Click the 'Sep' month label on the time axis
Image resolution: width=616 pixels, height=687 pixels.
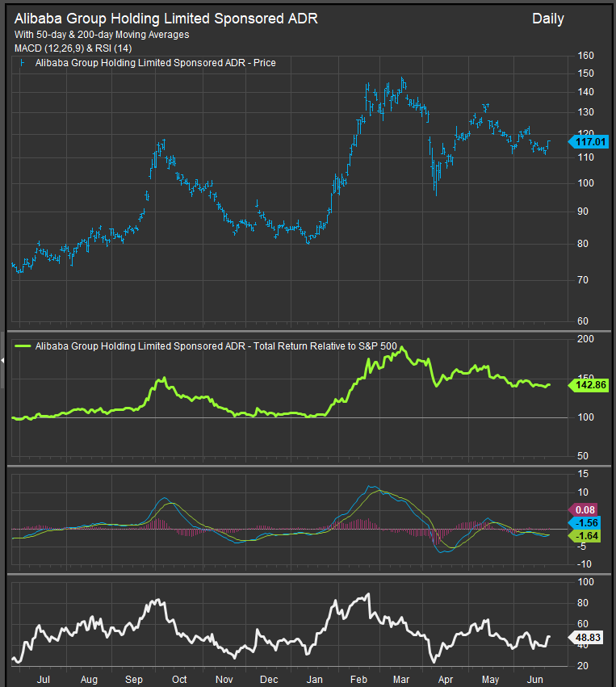pos(134,680)
